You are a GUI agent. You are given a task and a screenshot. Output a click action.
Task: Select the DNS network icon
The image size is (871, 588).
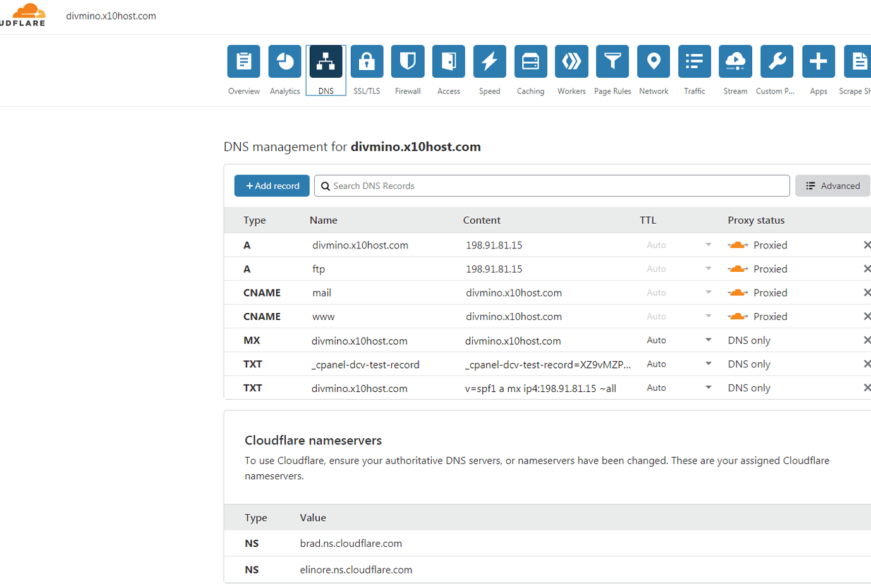[x=326, y=61]
